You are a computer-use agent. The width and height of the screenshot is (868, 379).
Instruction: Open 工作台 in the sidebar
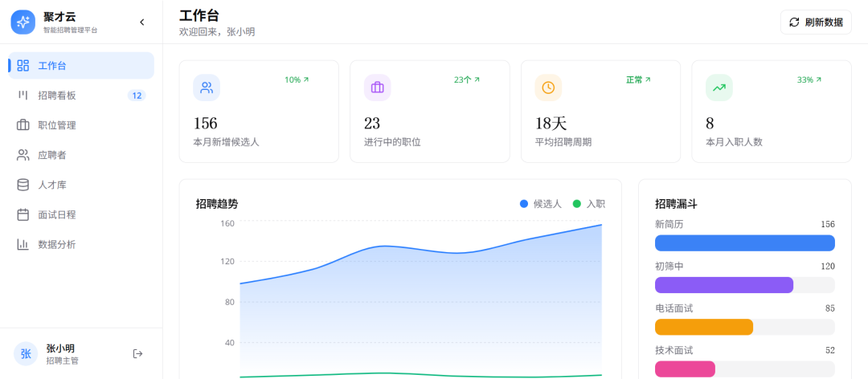point(81,66)
